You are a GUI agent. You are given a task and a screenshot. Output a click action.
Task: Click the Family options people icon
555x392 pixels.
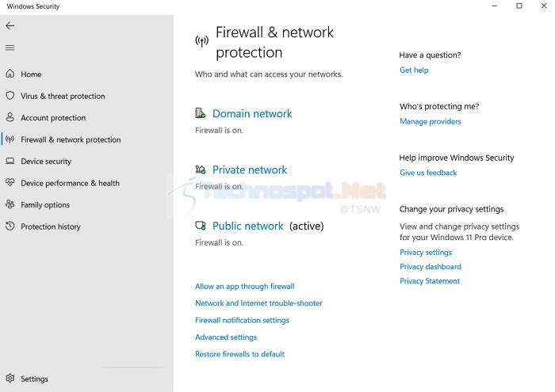[x=10, y=204]
